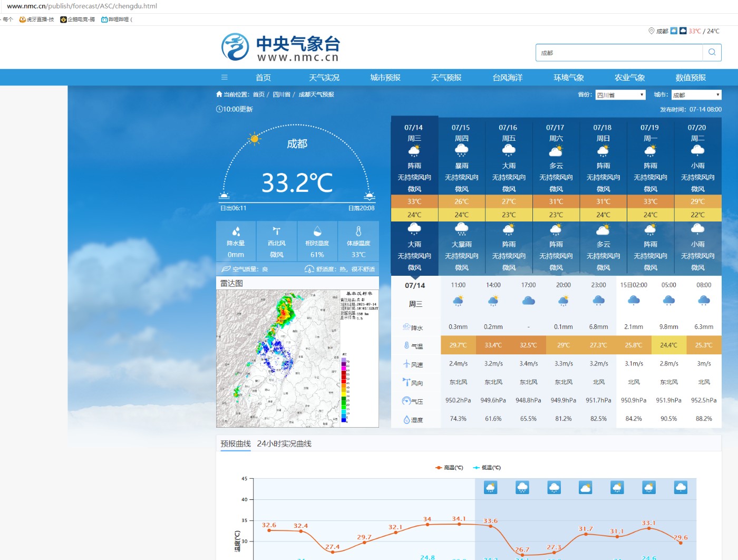Click the 湿度 humidity row icon
This screenshot has height=560, width=738.
406,420
